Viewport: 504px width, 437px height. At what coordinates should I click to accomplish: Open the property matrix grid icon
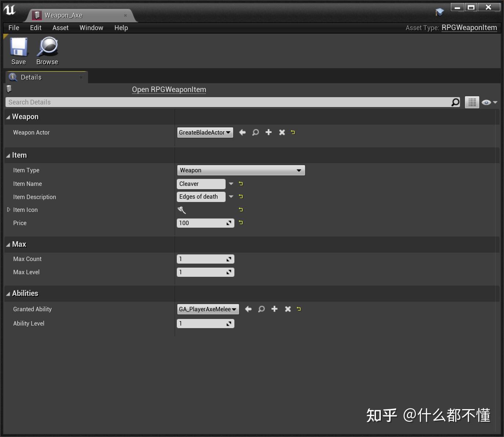tap(472, 102)
